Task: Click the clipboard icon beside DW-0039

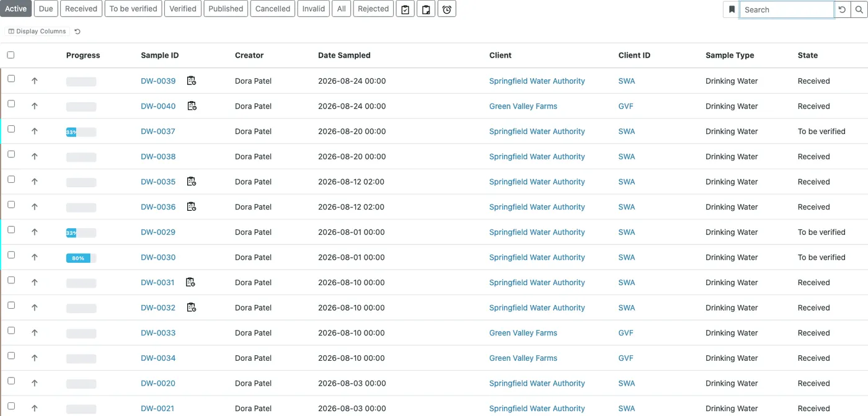Action: (x=192, y=81)
